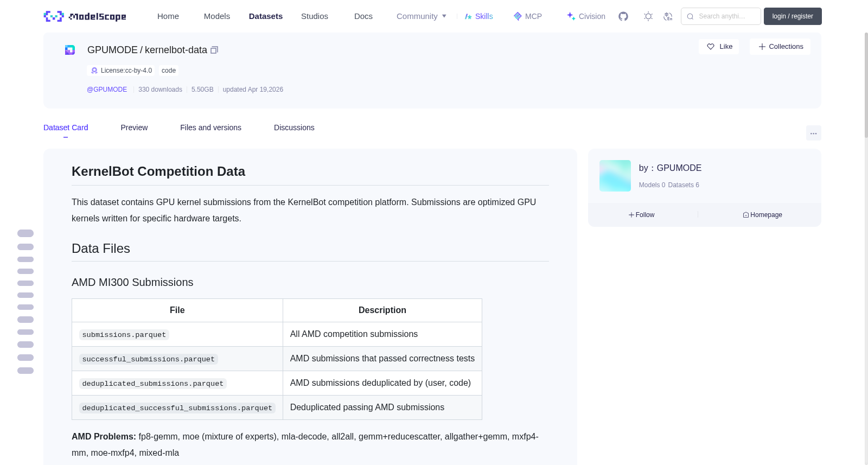This screenshot has width=868, height=465.
Task: Click the ModelScope logo
Action: (x=85, y=16)
